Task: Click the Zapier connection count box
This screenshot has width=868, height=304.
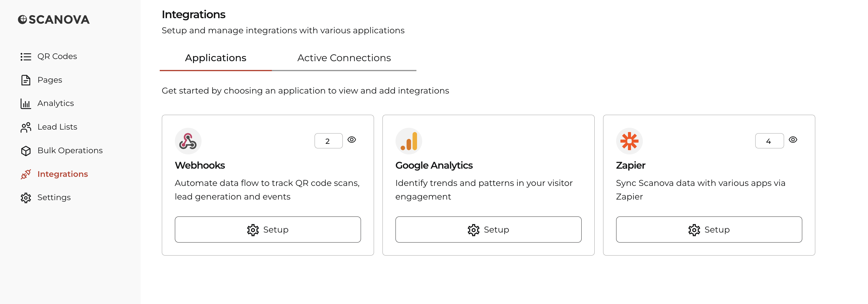Action: (x=770, y=141)
